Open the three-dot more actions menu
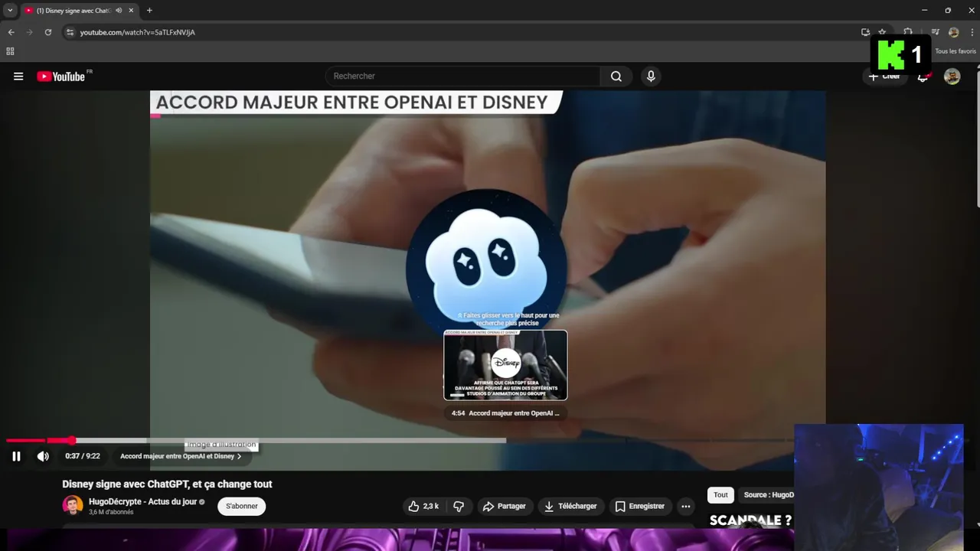 tap(686, 506)
